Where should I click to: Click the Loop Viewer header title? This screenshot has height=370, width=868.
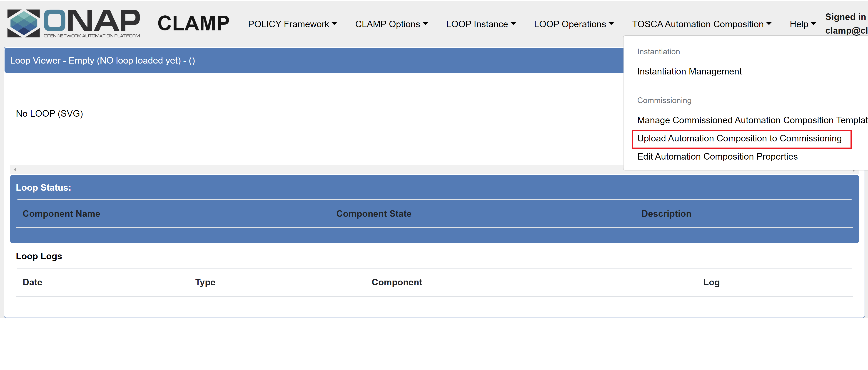[102, 61]
